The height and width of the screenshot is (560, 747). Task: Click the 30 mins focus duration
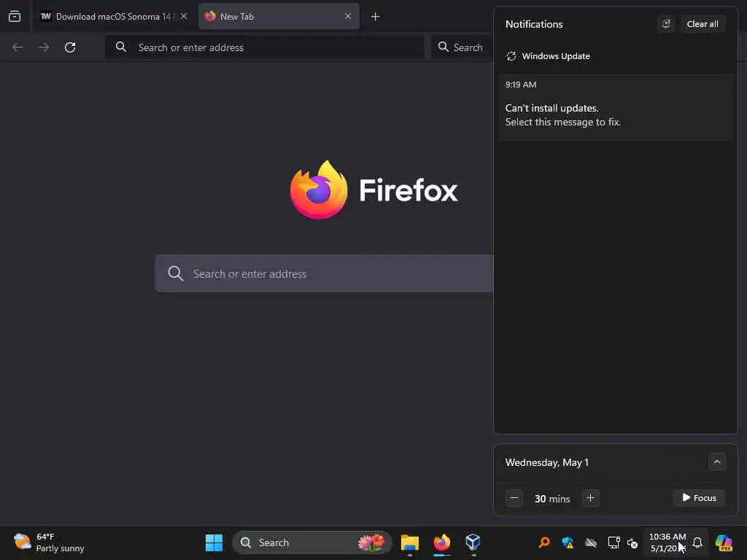[x=552, y=499]
